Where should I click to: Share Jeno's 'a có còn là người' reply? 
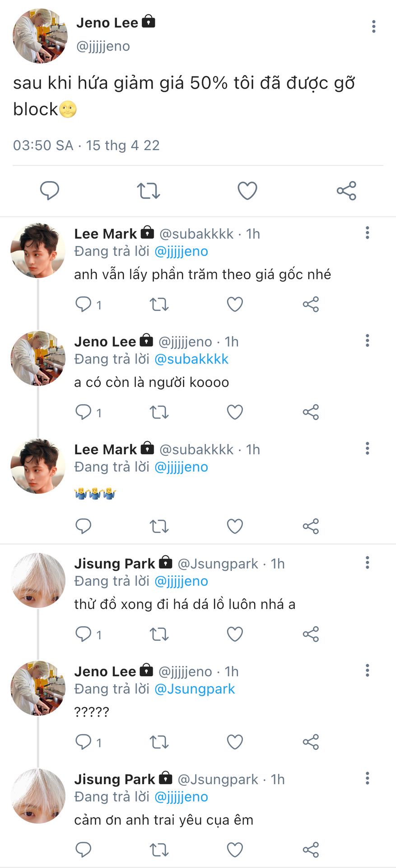311,412
